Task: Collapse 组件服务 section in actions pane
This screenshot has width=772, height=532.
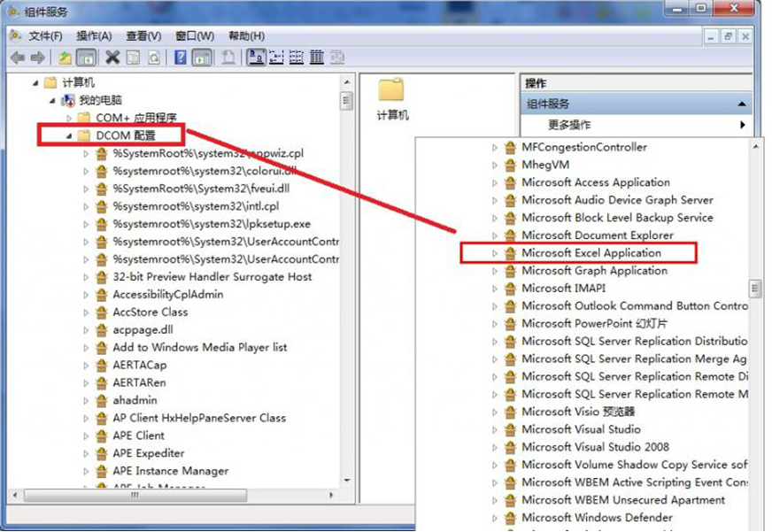Action: (740, 104)
